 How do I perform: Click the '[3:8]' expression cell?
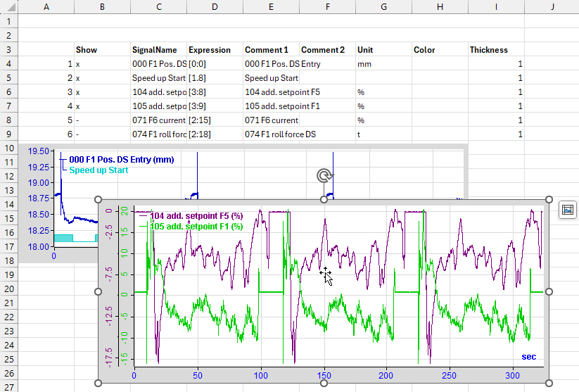pyautogui.click(x=215, y=92)
